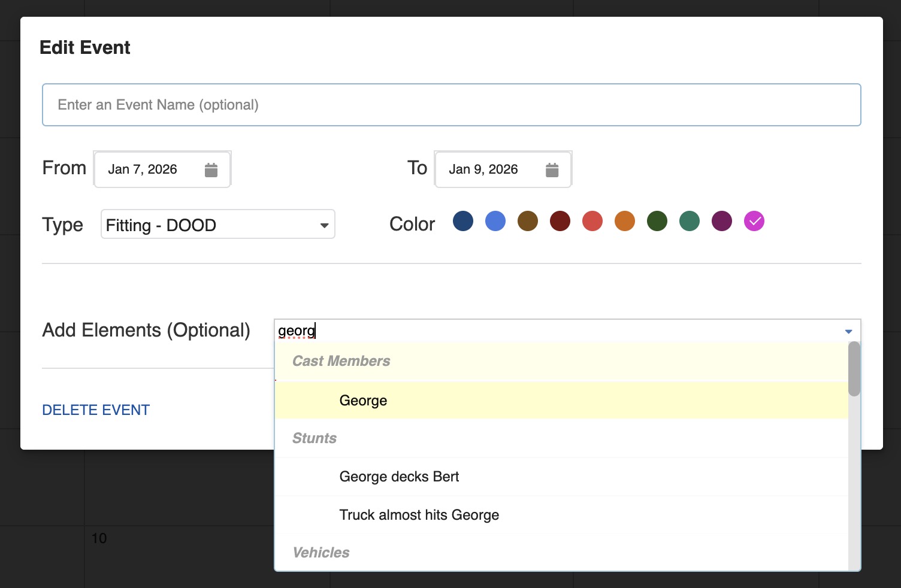The height and width of the screenshot is (588, 901).
Task: Select the dark green color swatch
Action: (657, 221)
